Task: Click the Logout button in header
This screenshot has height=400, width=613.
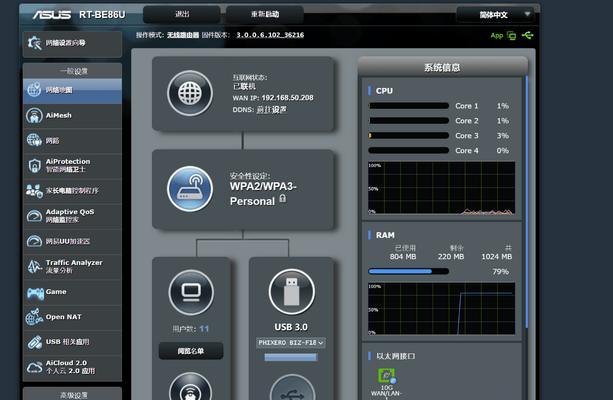Action: tap(182, 14)
